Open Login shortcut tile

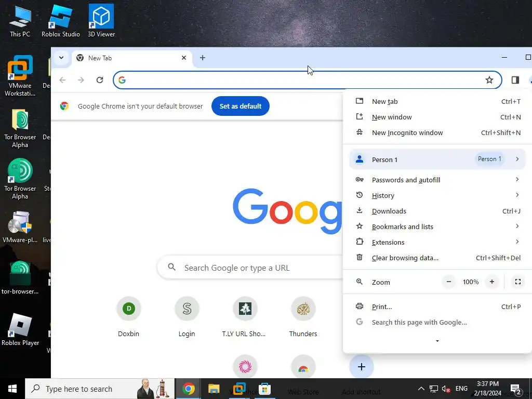(187, 317)
